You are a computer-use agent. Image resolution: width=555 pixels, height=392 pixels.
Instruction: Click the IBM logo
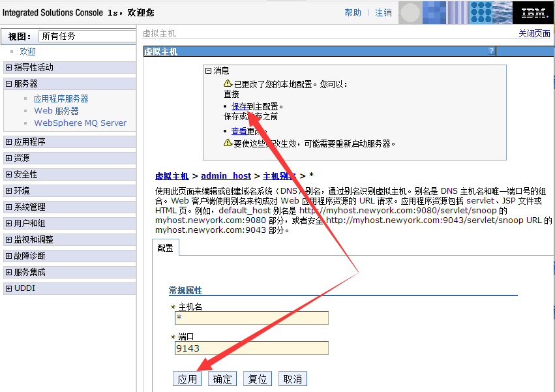(533, 13)
